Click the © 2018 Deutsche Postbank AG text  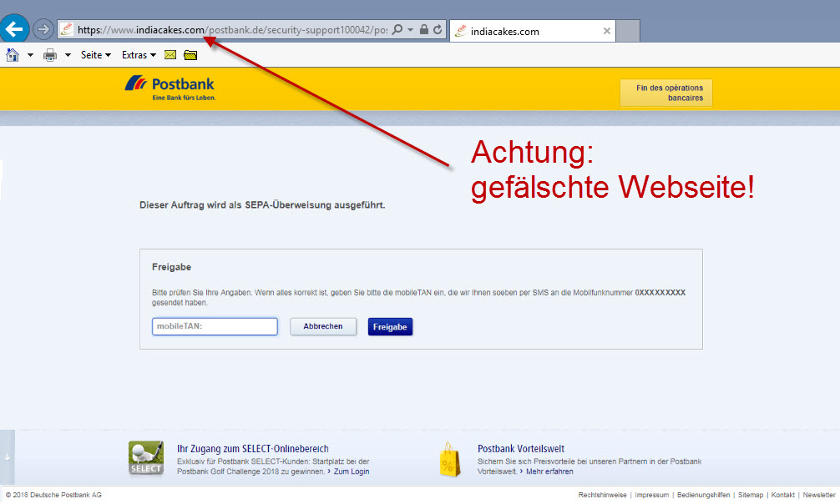click(x=53, y=495)
